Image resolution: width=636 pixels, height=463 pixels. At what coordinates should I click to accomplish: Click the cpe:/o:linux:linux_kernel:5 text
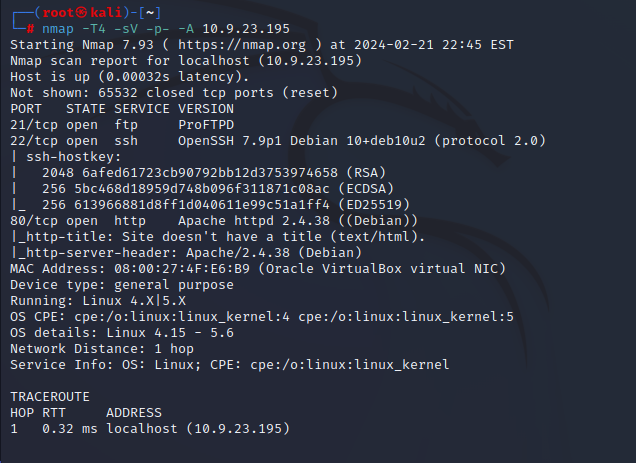coord(406,317)
